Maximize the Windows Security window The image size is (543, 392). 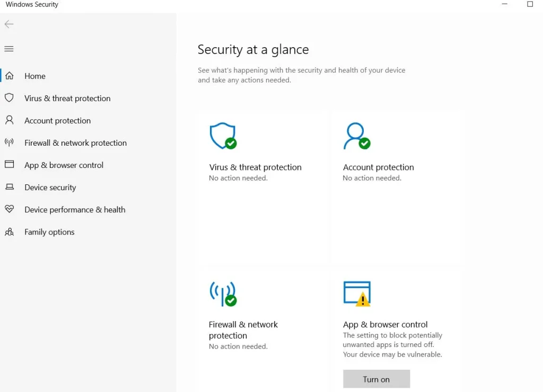[x=530, y=4]
